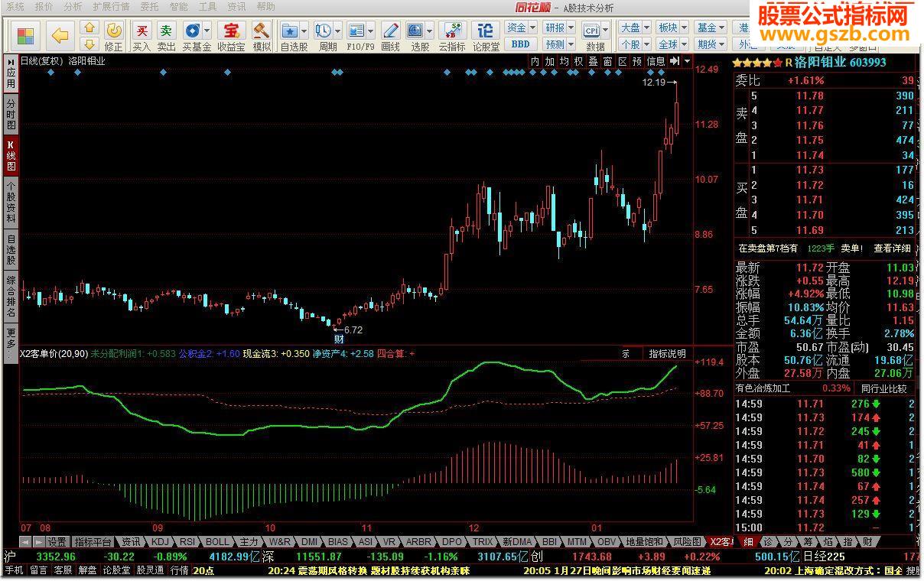This screenshot has width=924, height=581.
Task: Click 查看详细 link in order panel
Action: (893, 248)
